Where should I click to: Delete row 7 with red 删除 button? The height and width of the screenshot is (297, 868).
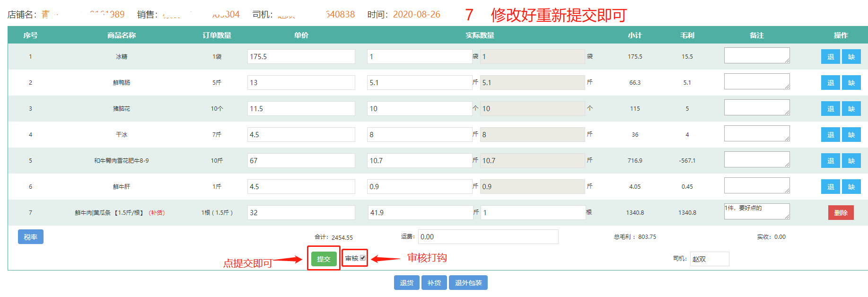pos(841,213)
